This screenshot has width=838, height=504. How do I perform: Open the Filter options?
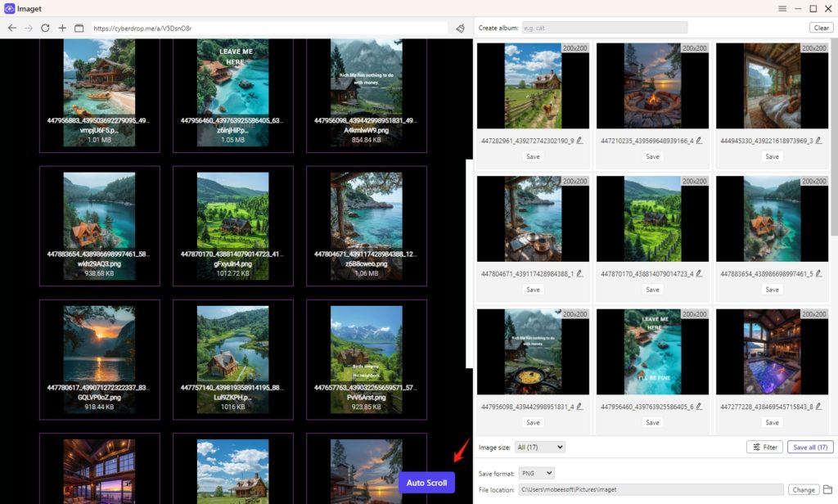(764, 447)
